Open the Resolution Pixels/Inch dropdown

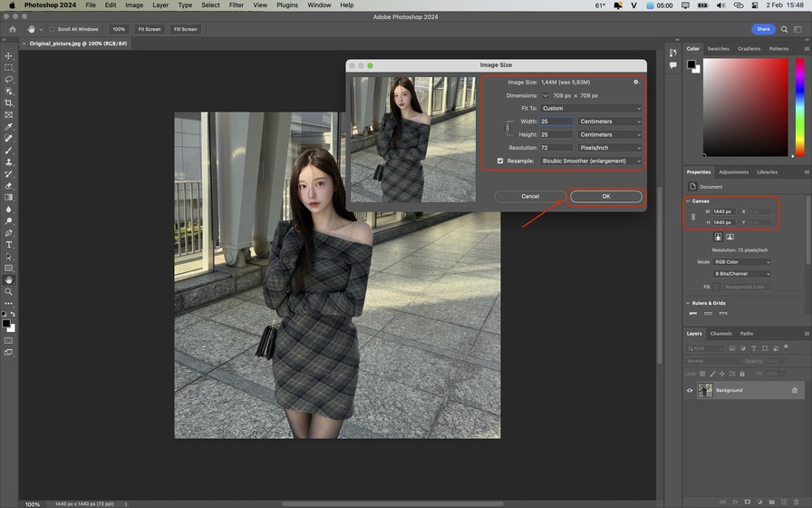click(610, 148)
